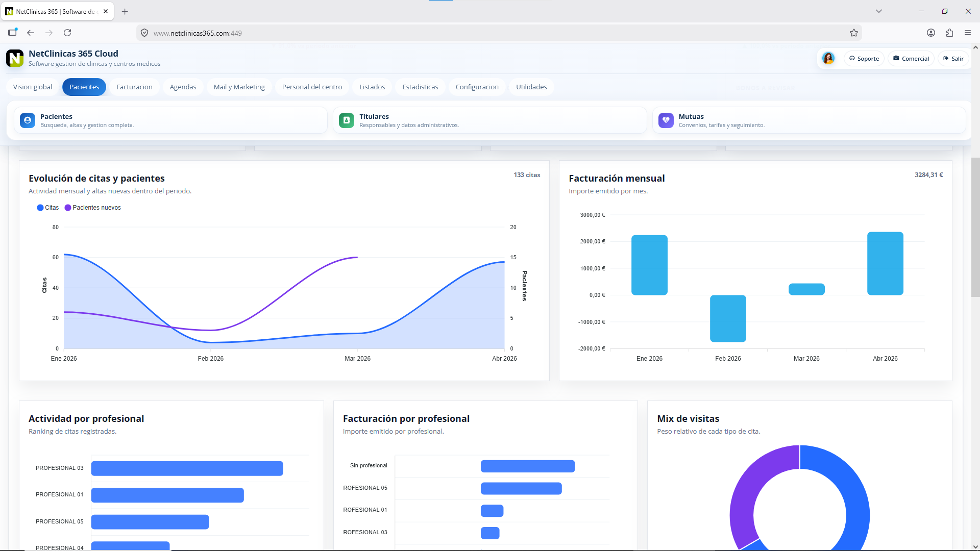980x551 pixels.
Task: Click the purple Mutuas heart icon
Action: [x=666, y=120]
